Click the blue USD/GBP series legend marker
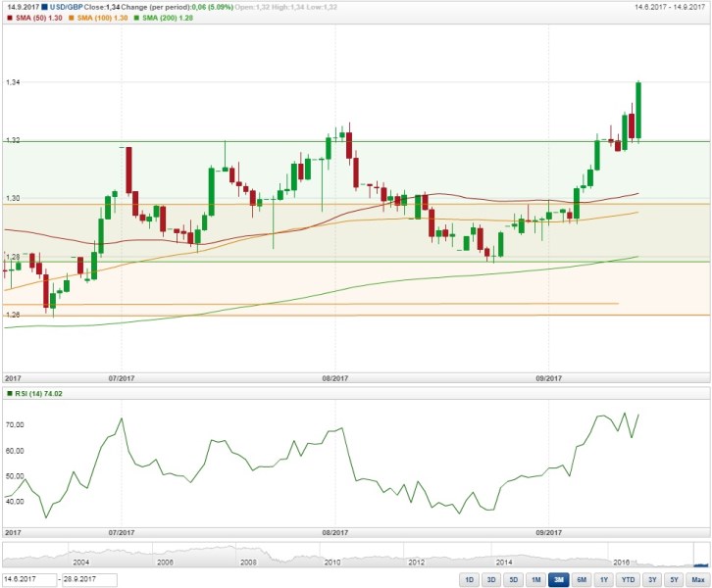712x588 pixels. 45,8
